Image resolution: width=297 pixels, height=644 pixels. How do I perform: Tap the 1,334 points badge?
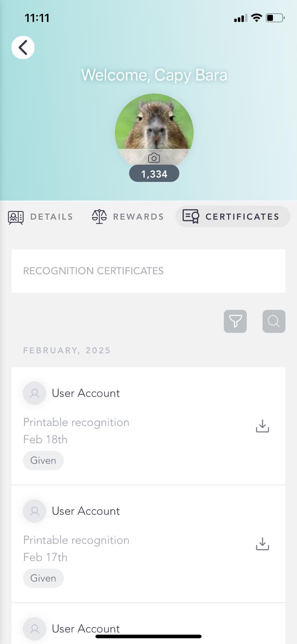click(154, 174)
